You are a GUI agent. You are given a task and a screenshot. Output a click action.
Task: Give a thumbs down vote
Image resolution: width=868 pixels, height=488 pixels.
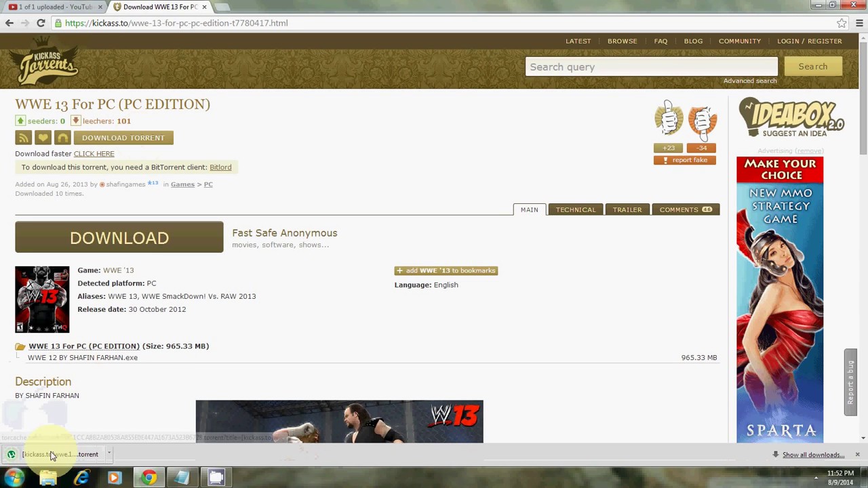pyautogui.click(x=702, y=122)
